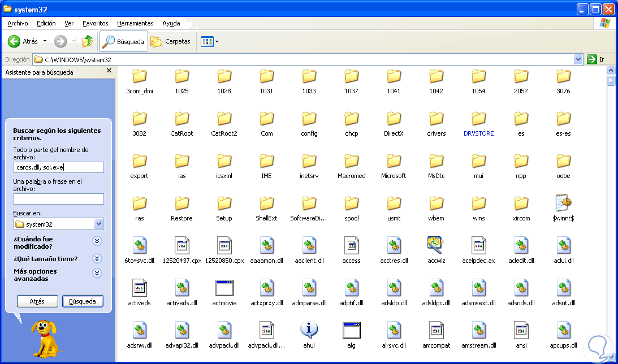The width and height of the screenshot is (618, 364).
Task: Toggle the Carpetas folder pane button
Action: coord(171,41)
